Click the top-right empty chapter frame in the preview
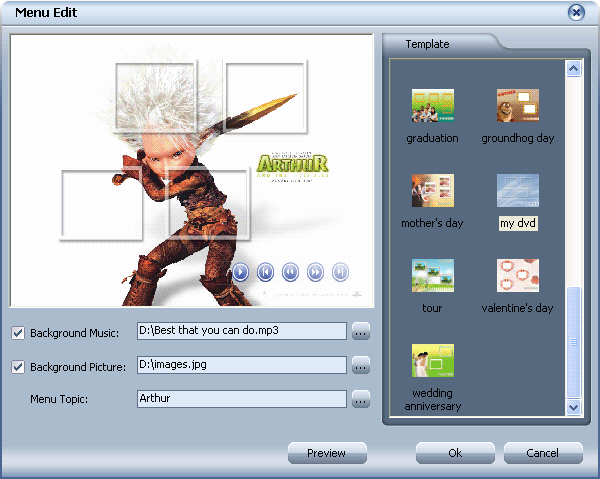This screenshot has height=479, width=600. 266,96
